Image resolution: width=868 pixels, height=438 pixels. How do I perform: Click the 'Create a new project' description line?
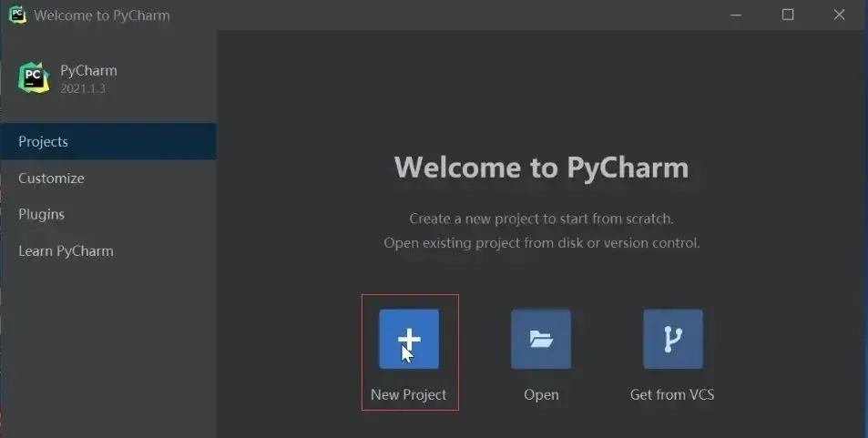(541, 219)
